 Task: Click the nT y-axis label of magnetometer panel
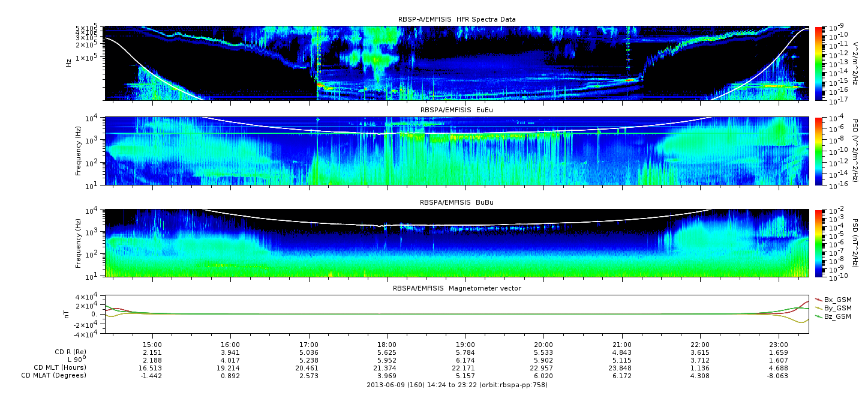pos(68,314)
